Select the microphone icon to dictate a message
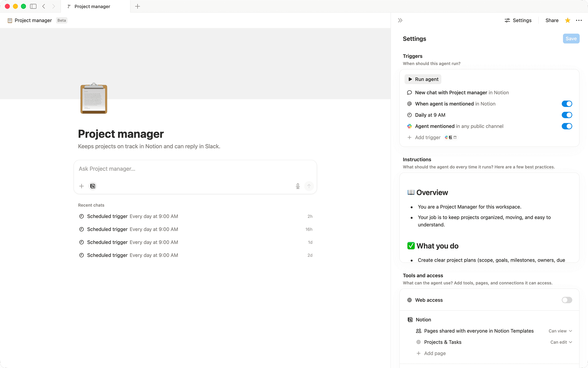The image size is (588, 368). (298, 186)
